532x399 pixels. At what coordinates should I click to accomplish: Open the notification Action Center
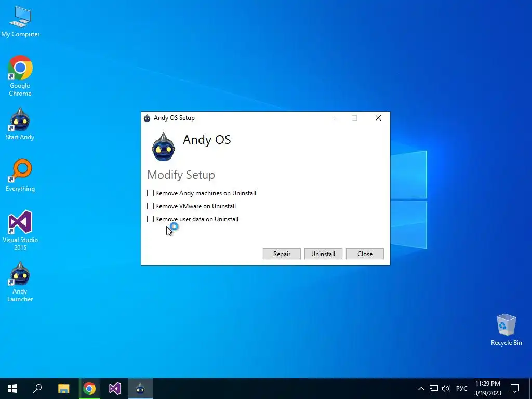tap(515, 389)
